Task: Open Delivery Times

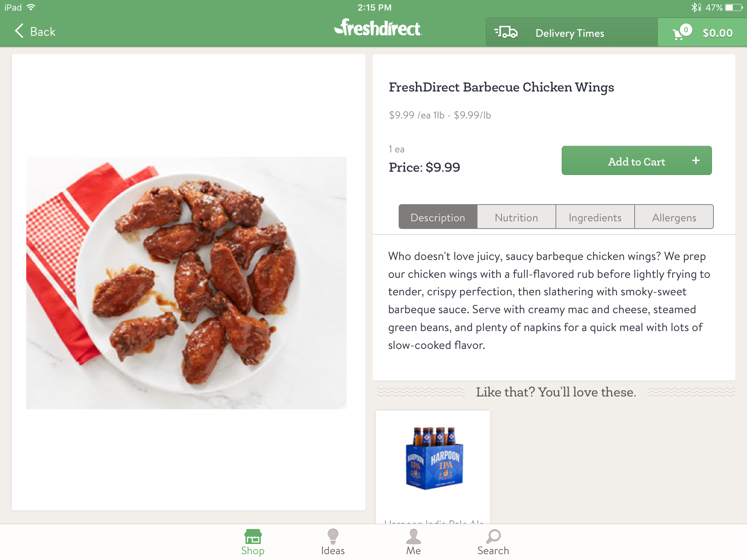Action: pos(570,33)
